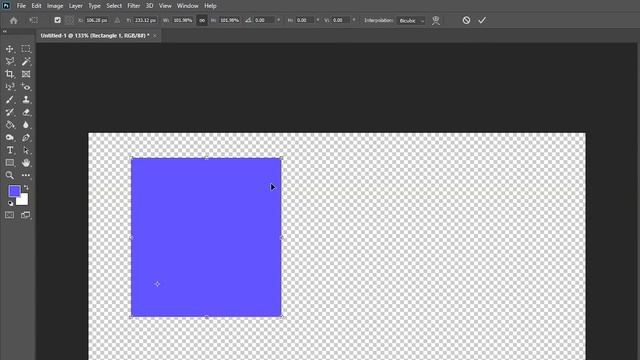Select the Move tool
640x360 pixels.
[10, 49]
